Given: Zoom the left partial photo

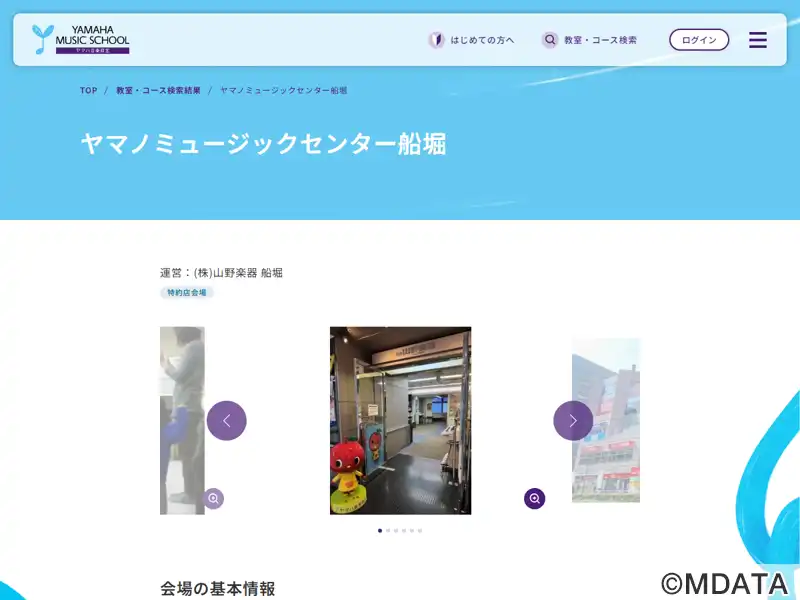Looking at the screenshot, I should (x=213, y=498).
